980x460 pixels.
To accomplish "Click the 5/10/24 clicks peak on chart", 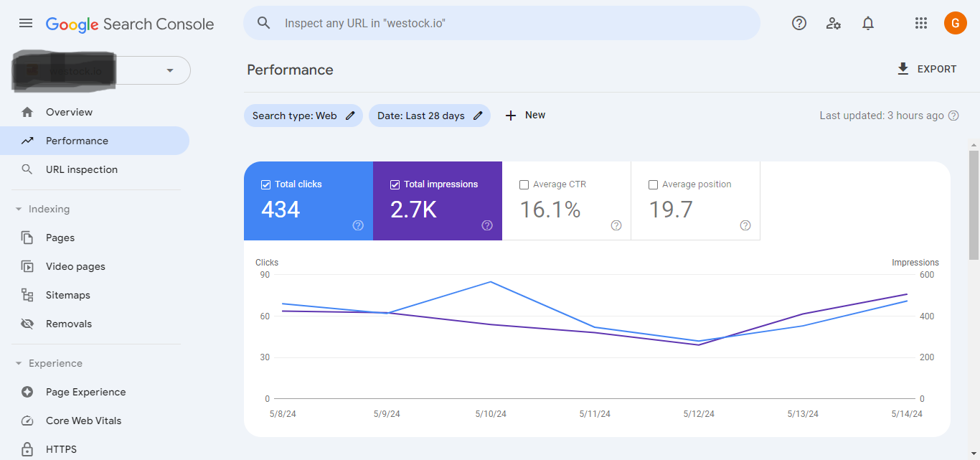I will pos(491,281).
